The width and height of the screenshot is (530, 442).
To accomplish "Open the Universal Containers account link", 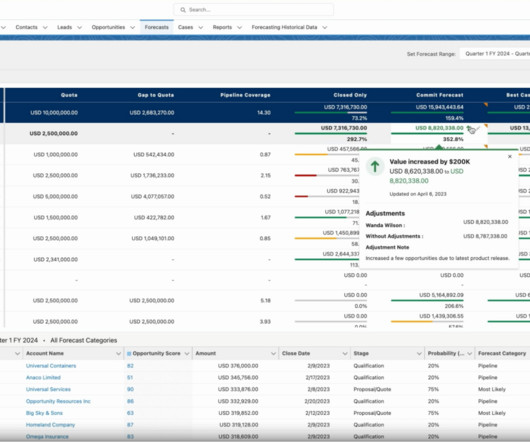I will tap(51, 366).
